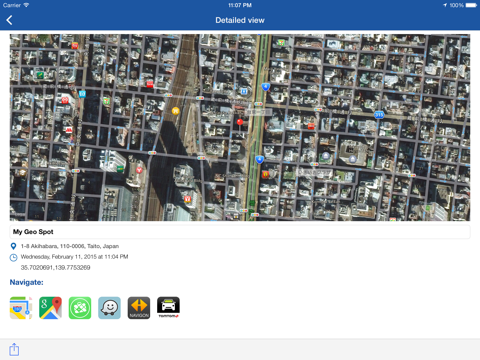Tap the Wi-Fi indicator in status bar
The height and width of the screenshot is (360, 480).
coord(26,5)
